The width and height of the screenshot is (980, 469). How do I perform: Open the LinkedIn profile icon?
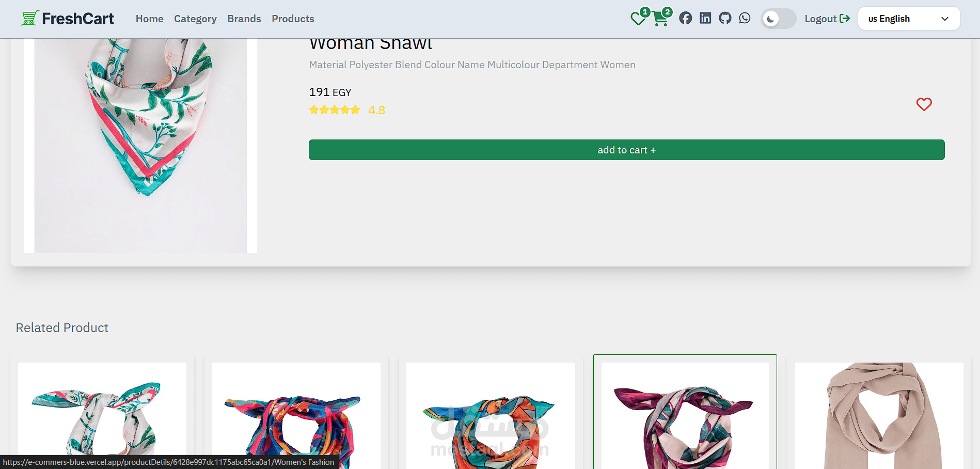click(705, 19)
